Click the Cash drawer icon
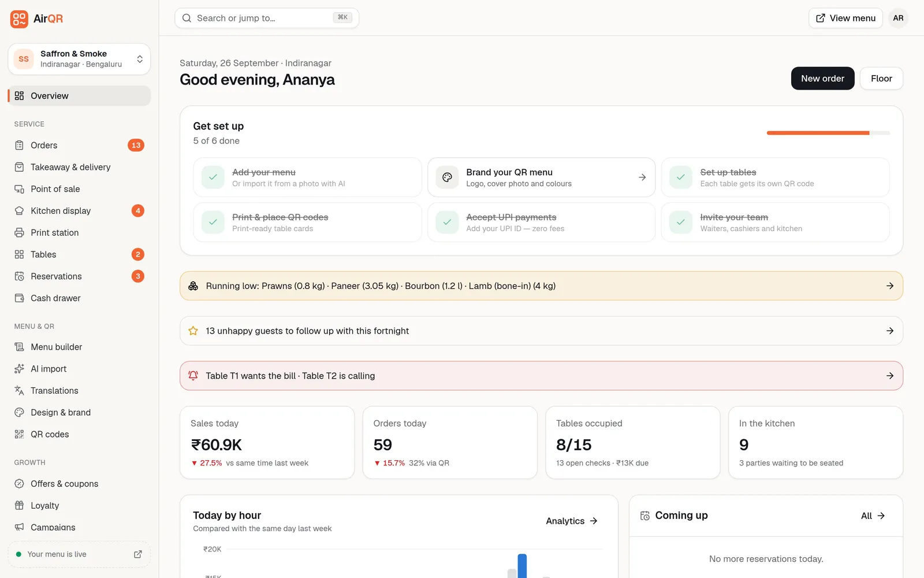Image resolution: width=924 pixels, height=578 pixels. pyautogui.click(x=19, y=298)
